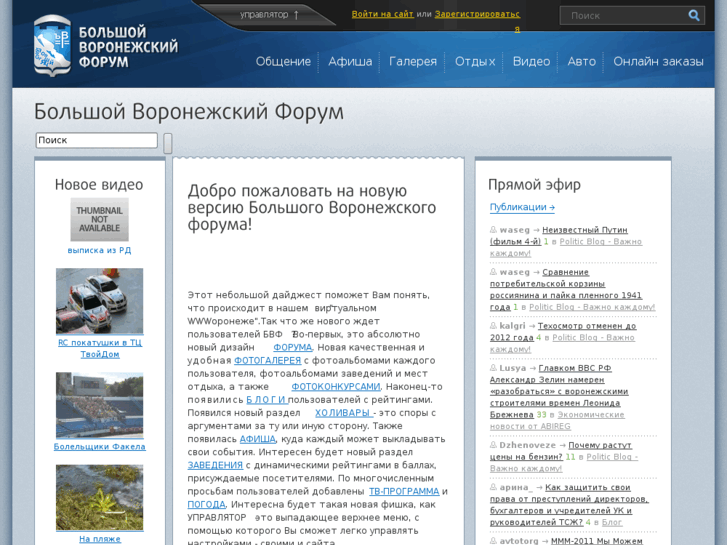Image resolution: width=727 pixels, height=545 pixels.
Task: Click the Прямой эфир heading
Action: [x=534, y=185]
